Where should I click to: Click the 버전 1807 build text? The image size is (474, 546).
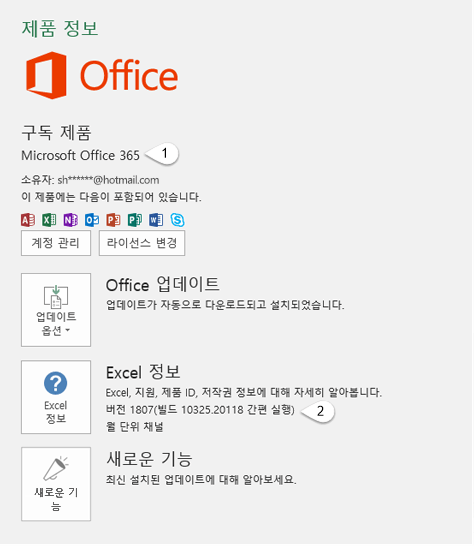click(x=200, y=410)
